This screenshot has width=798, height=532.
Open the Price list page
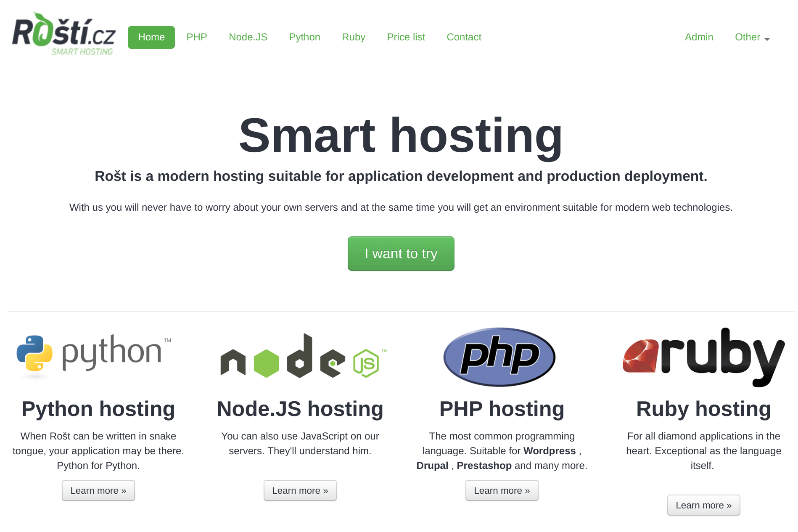tap(406, 37)
